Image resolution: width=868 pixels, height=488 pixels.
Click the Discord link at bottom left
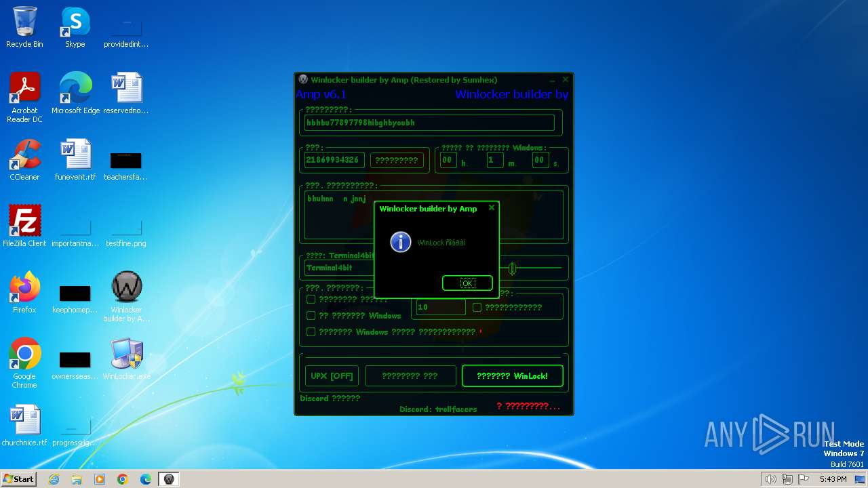point(330,399)
